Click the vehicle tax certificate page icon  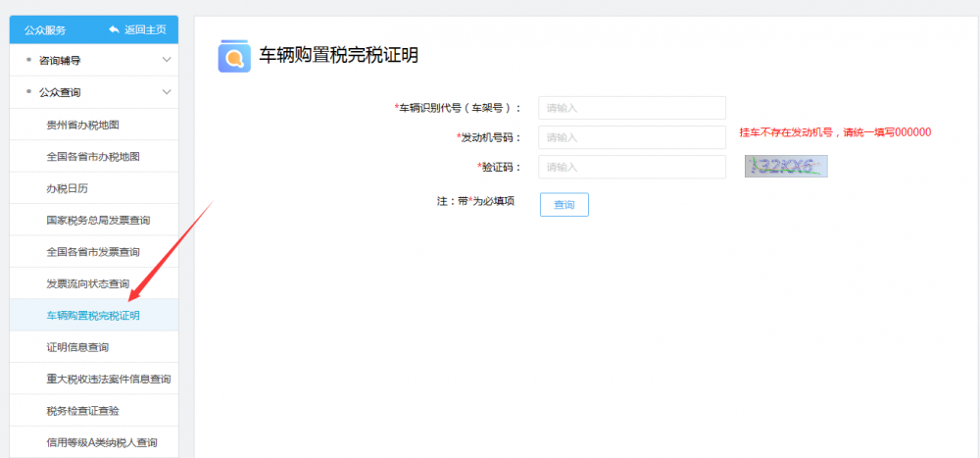[x=233, y=56]
